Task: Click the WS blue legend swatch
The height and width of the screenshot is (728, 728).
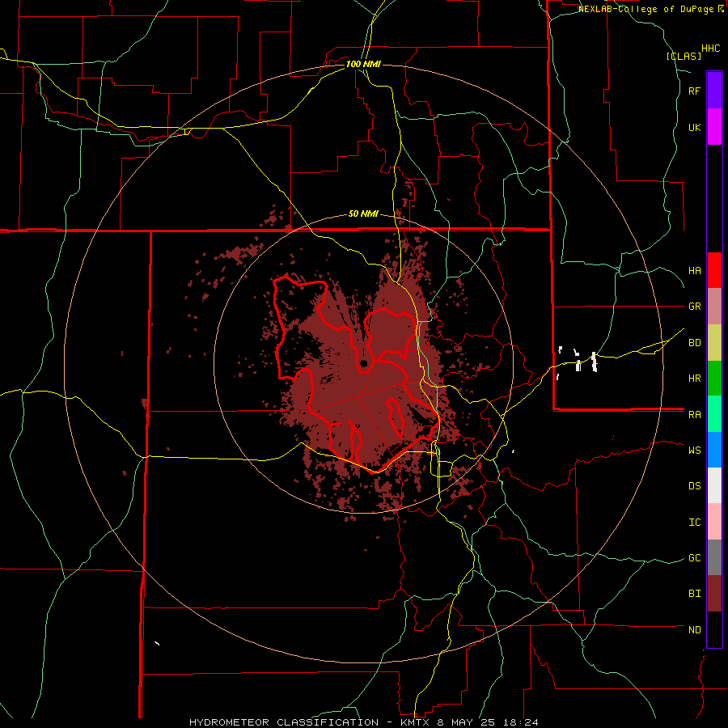Action: tap(714, 450)
